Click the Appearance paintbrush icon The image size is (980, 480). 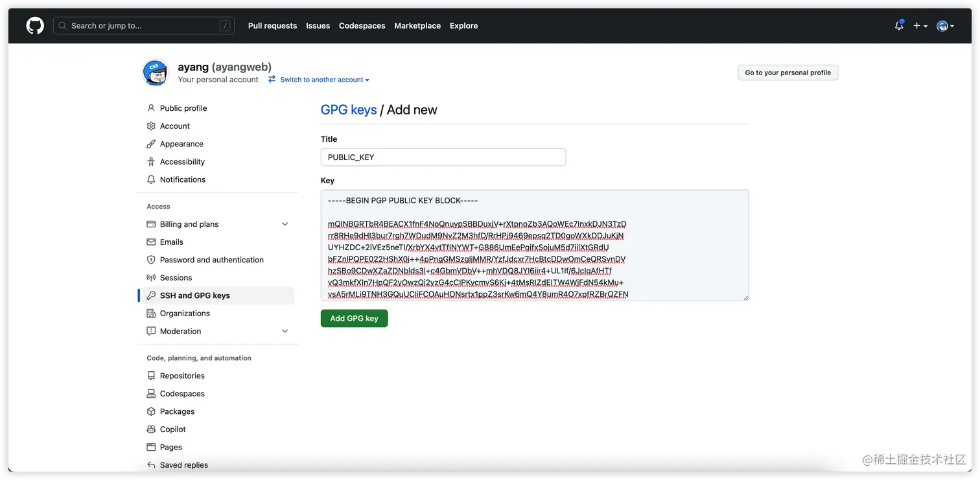(x=151, y=144)
